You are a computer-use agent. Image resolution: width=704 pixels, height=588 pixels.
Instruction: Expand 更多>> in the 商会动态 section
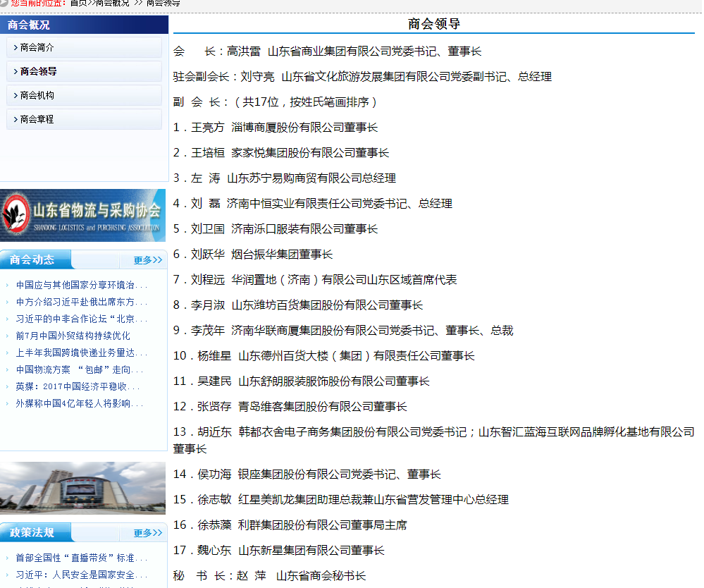pos(148,260)
